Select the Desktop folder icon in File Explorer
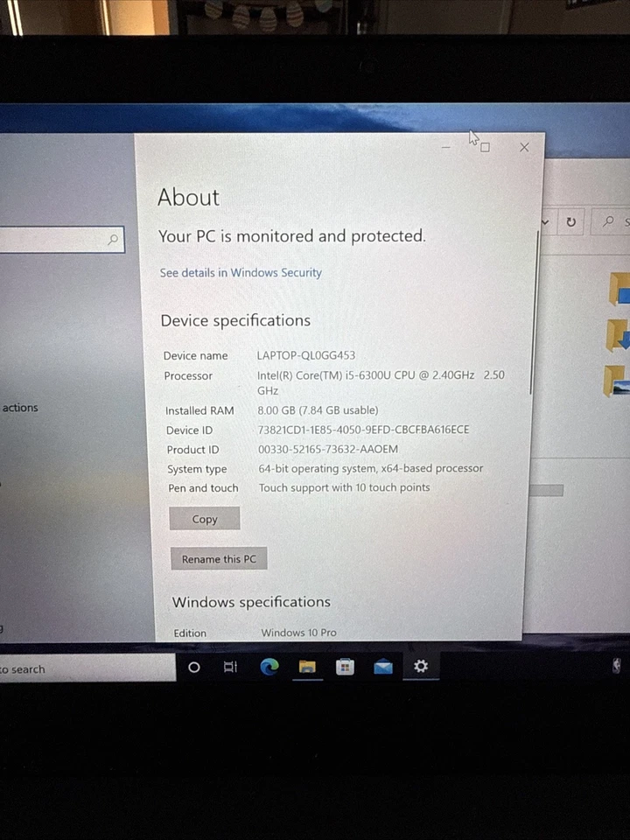630x840 pixels. tap(619, 290)
